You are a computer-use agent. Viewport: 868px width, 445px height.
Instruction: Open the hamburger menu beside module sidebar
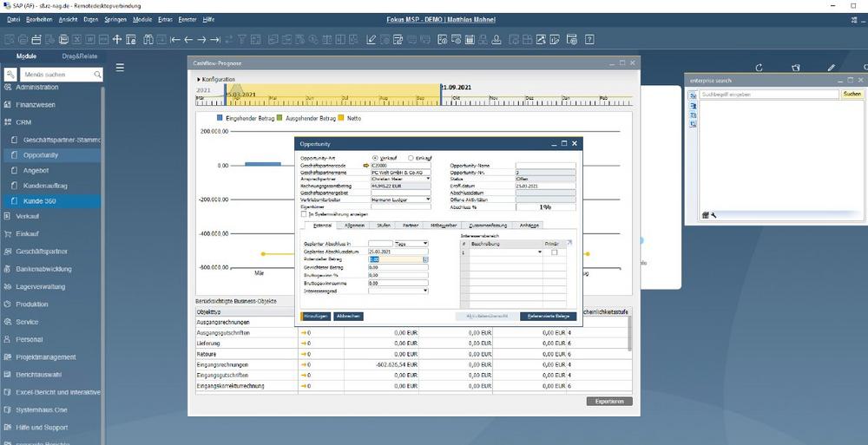pyautogui.click(x=120, y=68)
